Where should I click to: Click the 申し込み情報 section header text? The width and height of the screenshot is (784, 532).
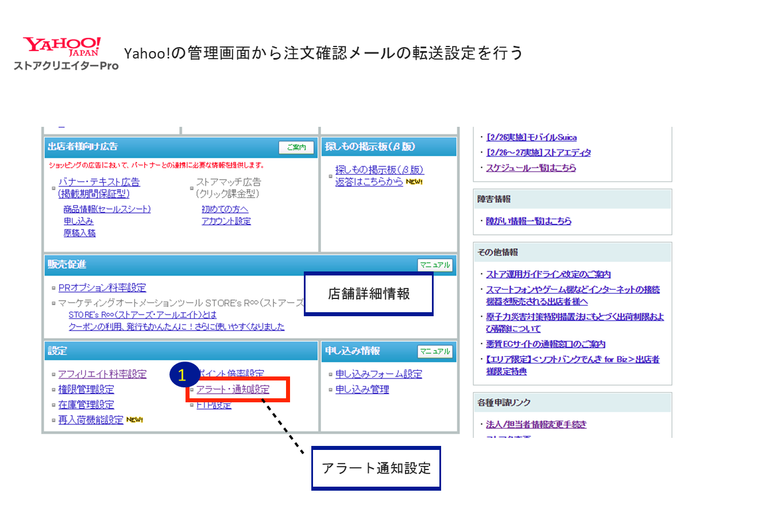(x=352, y=351)
